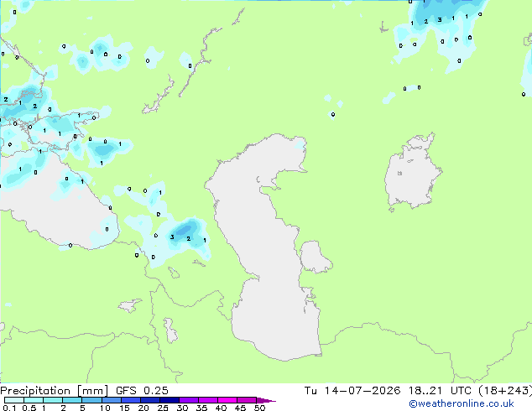
Task: Click the forecast date 'Tu 14-07-2026'
Action: tap(352, 391)
